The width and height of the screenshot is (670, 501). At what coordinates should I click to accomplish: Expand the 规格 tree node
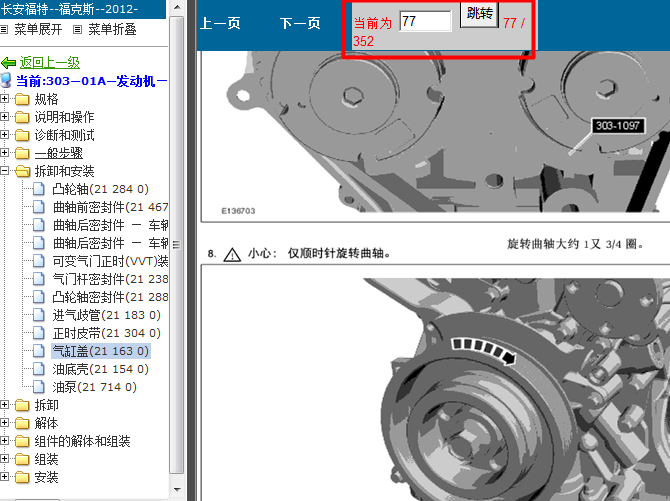(4, 99)
